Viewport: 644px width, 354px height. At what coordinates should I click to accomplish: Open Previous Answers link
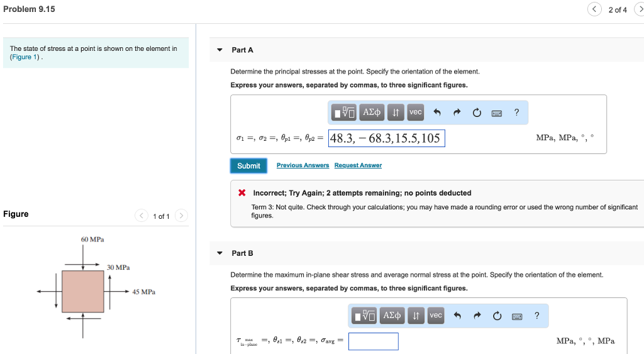pos(303,165)
